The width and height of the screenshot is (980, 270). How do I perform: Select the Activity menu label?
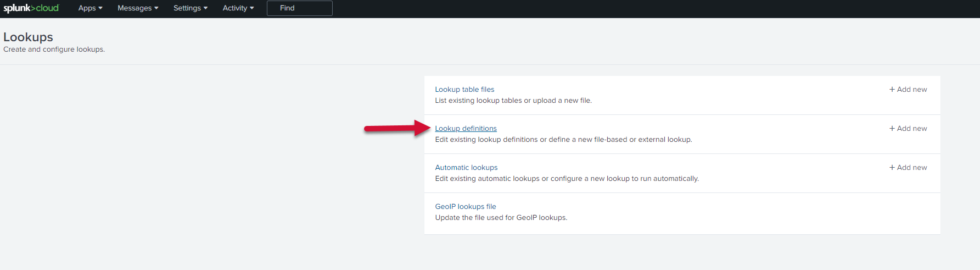coord(234,8)
